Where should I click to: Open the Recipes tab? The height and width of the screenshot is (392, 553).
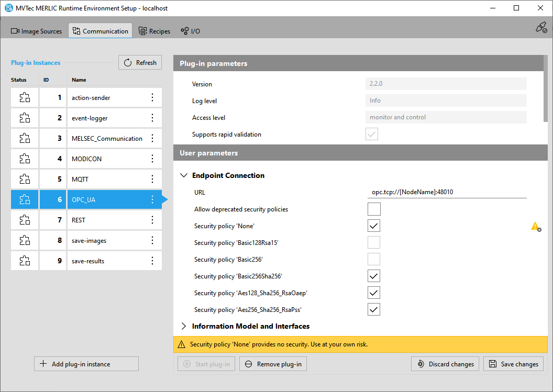click(x=154, y=31)
